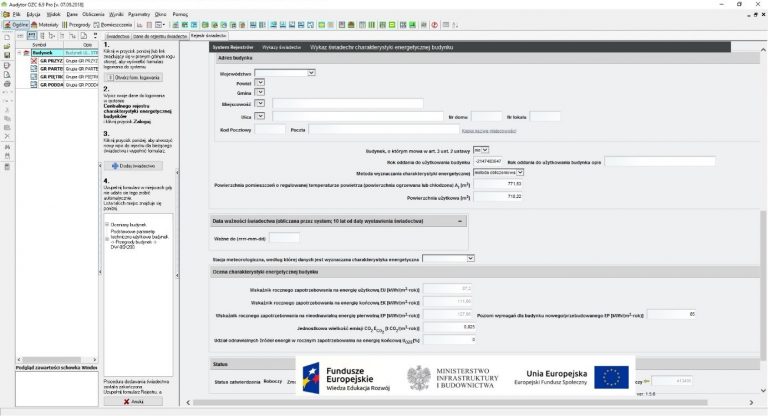Screen dimensions: 768x416
Task: Click the Anuluj button
Action: (133, 401)
